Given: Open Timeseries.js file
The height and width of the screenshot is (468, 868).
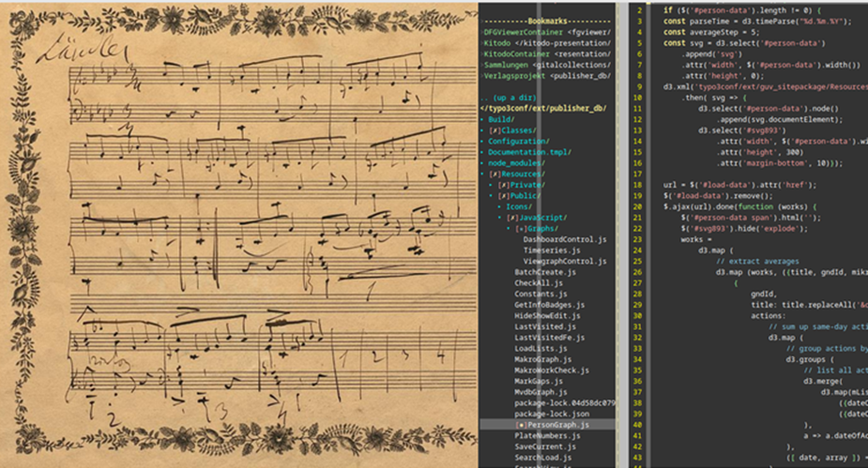Looking at the screenshot, I should (x=552, y=250).
